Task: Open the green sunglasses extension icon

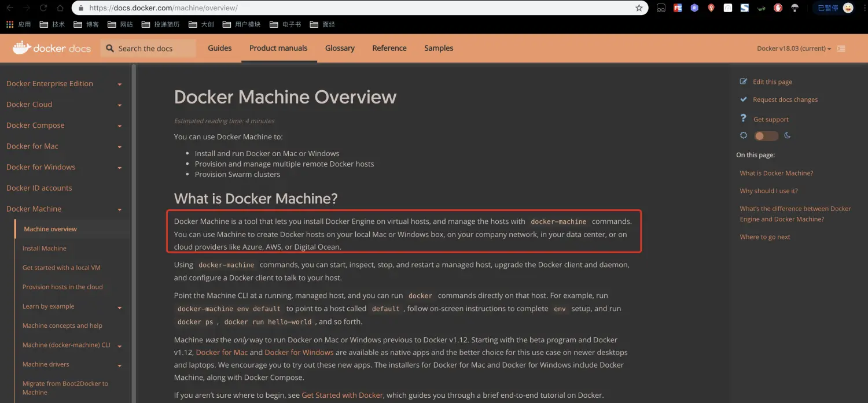Action: (x=762, y=8)
